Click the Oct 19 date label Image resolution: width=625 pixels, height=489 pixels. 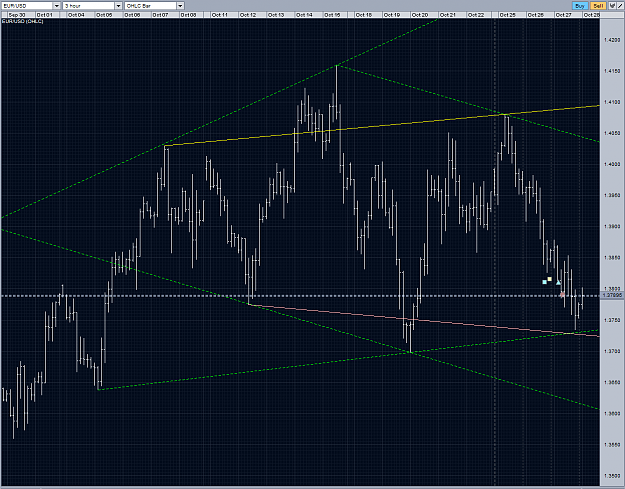coord(391,15)
